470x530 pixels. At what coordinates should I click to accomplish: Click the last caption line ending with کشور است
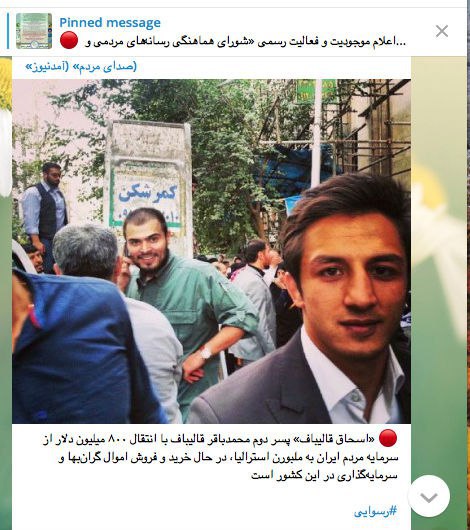(324, 476)
